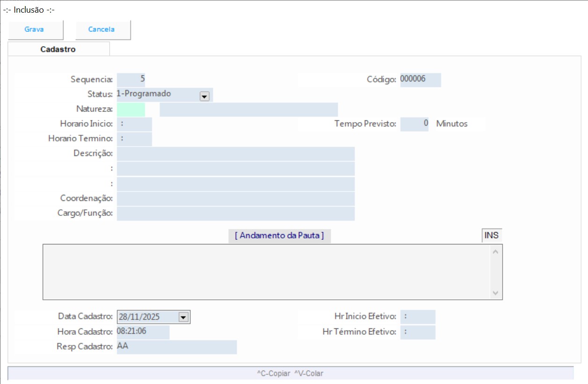Click the Cargo/Função input field

click(x=236, y=214)
